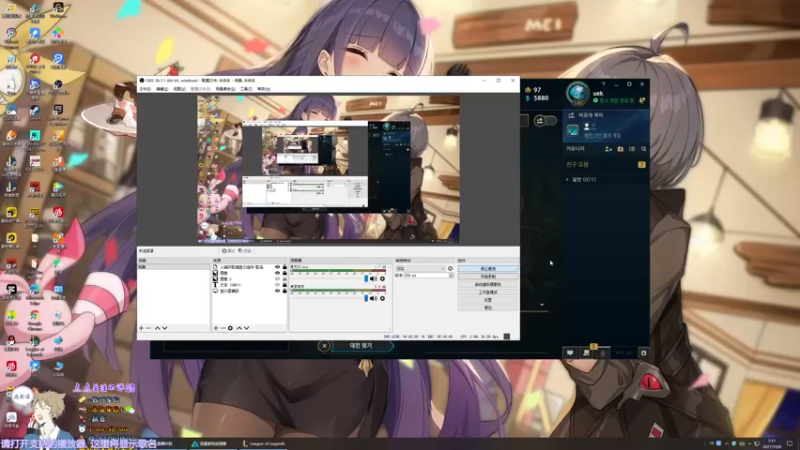
Task: Toggle visibility eye for the 图像 2 source
Action: (278, 279)
